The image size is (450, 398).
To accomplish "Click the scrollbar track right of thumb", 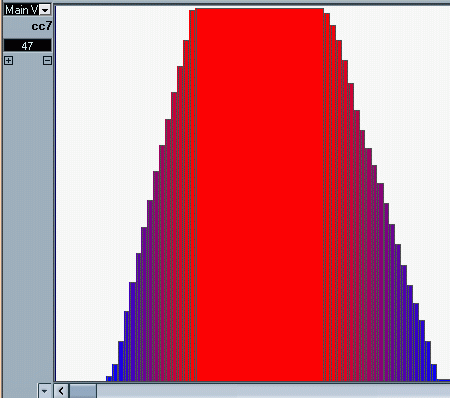I will pos(273,391).
